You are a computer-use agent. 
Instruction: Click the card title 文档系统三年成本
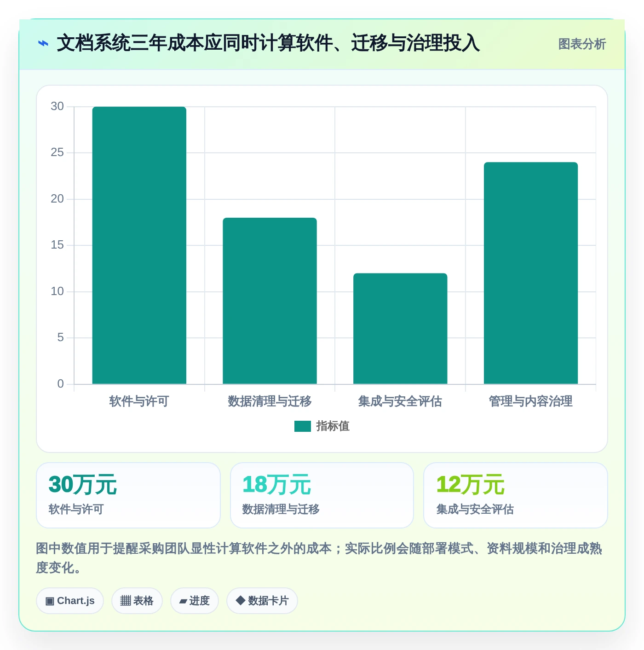(x=268, y=43)
